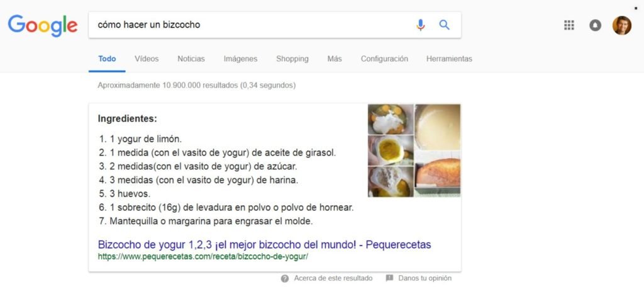The height and width of the screenshot is (289, 644).
Task: Go to the Shopping tab
Action: pos(292,59)
